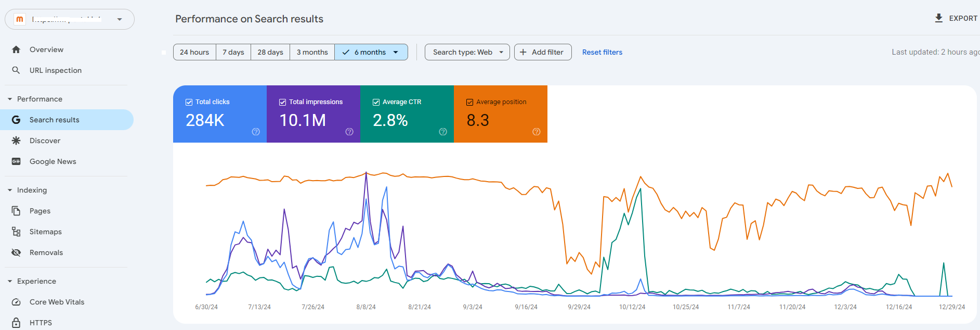Disable the Average position checkbox

(x=470, y=102)
